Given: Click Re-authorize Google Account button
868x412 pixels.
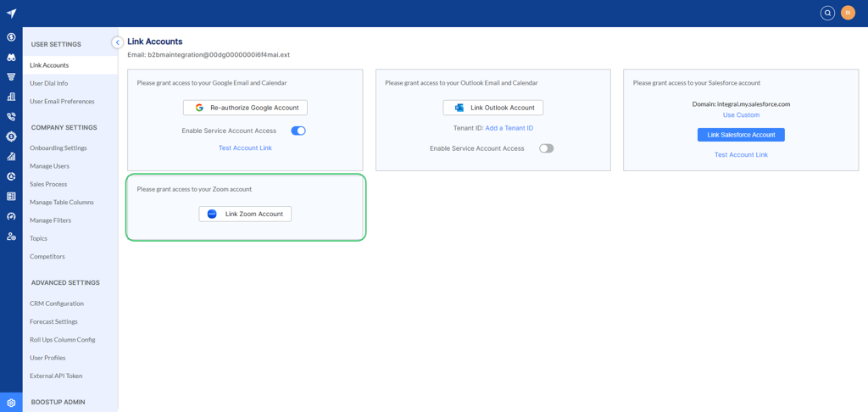Looking at the screenshot, I should tap(245, 108).
